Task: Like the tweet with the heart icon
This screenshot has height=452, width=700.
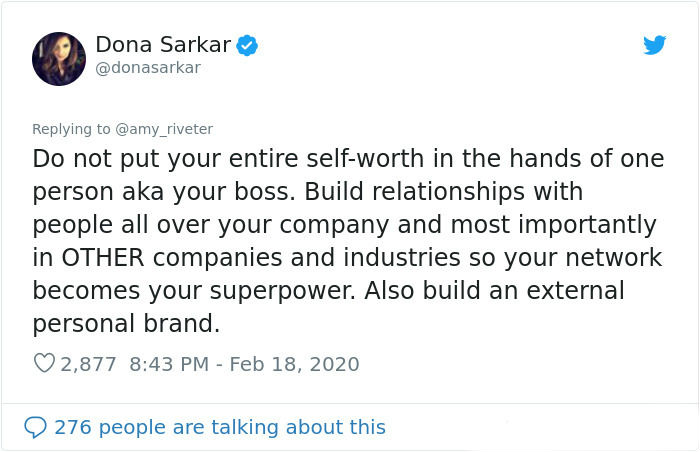Action: pyautogui.click(x=44, y=363)
